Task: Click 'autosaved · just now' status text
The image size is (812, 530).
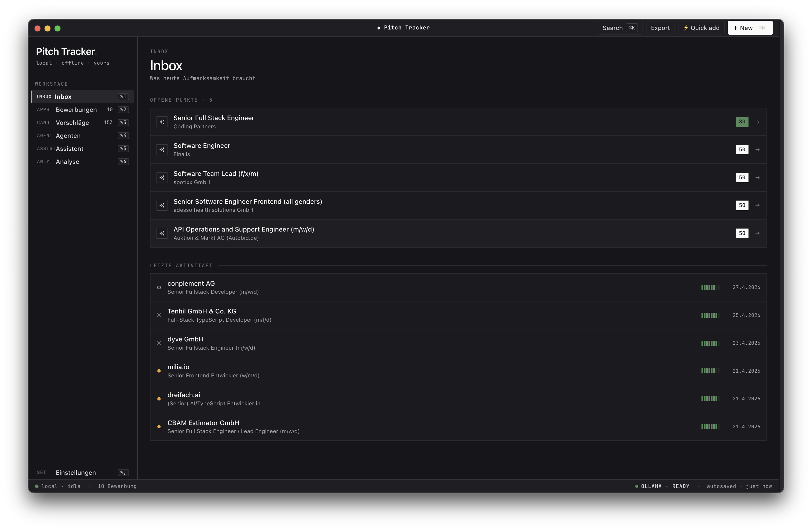Action: (x=739, y=486)
